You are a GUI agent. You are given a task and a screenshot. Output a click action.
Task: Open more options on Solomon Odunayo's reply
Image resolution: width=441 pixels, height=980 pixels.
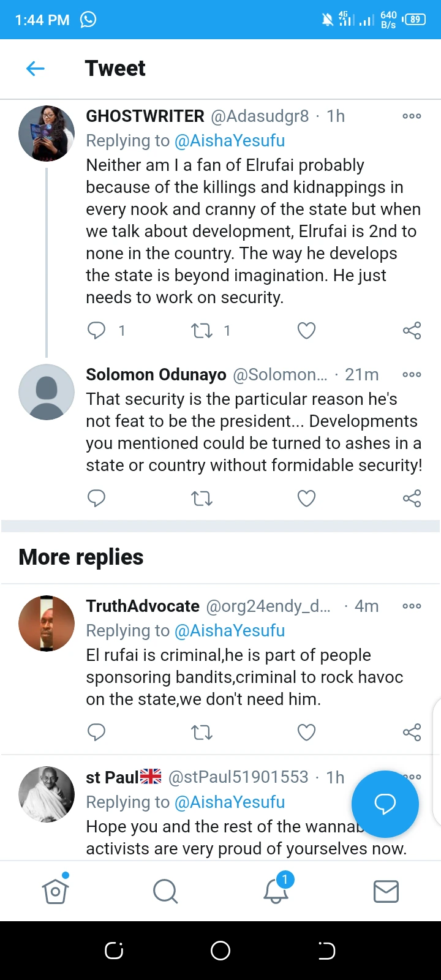412,374
